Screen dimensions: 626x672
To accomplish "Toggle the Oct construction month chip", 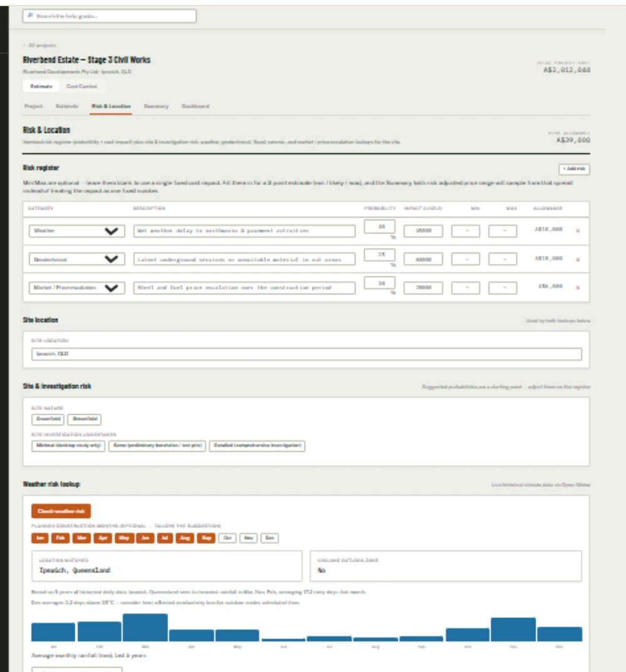I will pos(227,538).
